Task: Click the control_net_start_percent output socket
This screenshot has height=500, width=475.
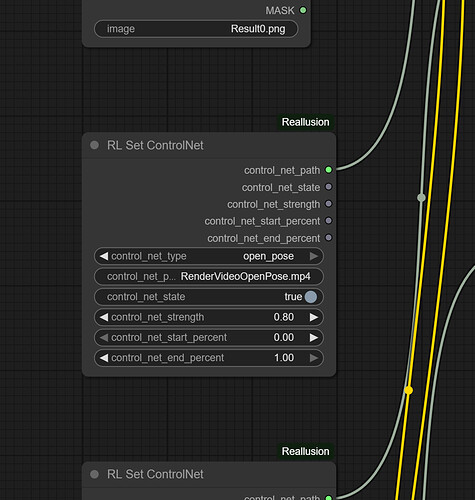Action: (328, 221)
